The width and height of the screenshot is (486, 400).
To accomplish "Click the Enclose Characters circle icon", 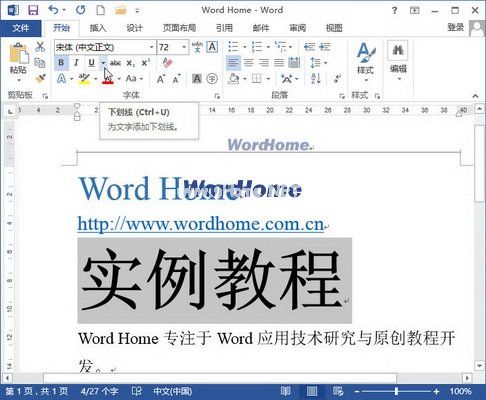I will [x=212, y=79].
